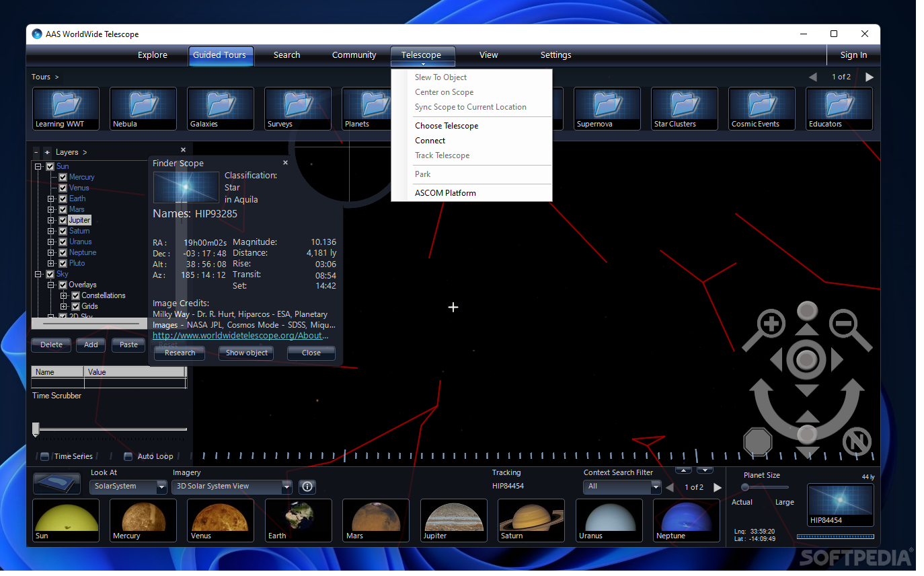Toggle the Mars layer checkbox
Image resolution: width=924 pixels, height=576 pixels.
(x=63, y=209)
